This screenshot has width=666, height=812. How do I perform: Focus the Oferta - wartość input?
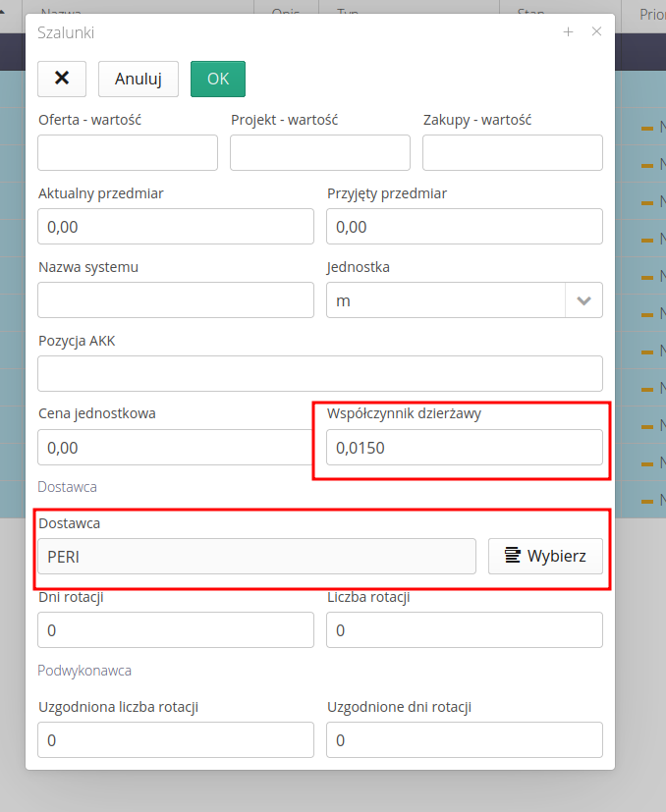click(x=127, y=152)
